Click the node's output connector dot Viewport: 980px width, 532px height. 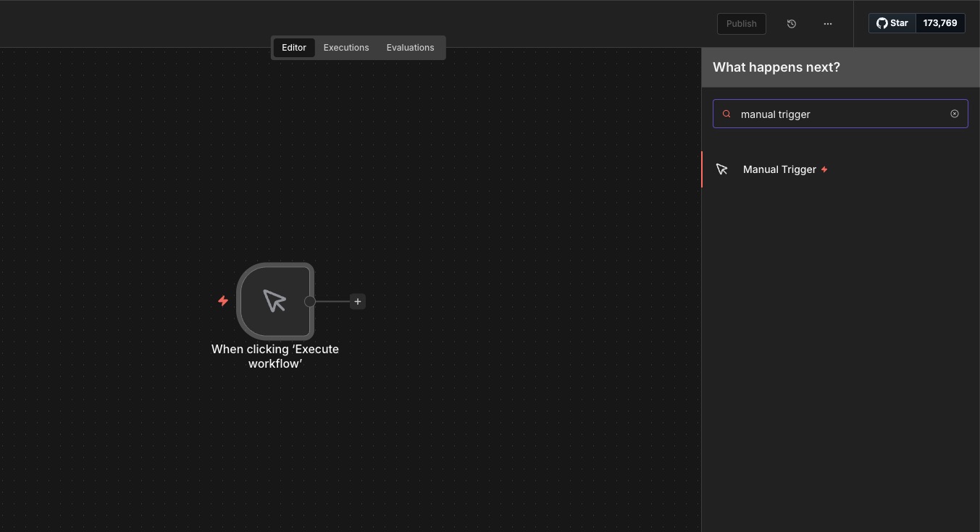click(310, 301)
